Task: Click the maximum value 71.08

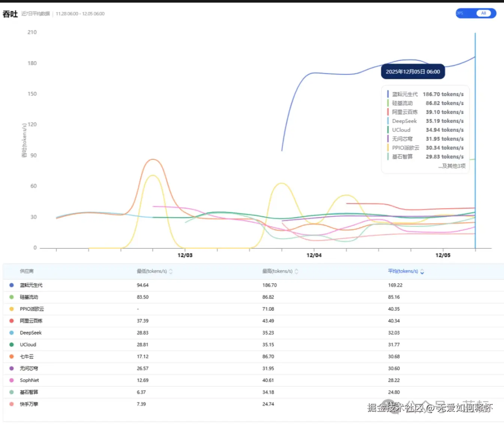Action: click(x=268, y=309)
